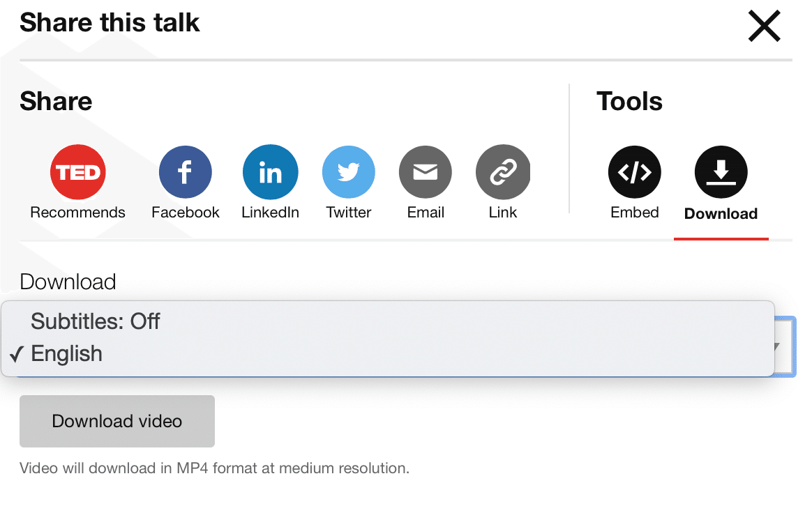Choose the checked English subtitle option
This screenshot has height=506, width=812.
pyautogui.click(x=67, y=354)
